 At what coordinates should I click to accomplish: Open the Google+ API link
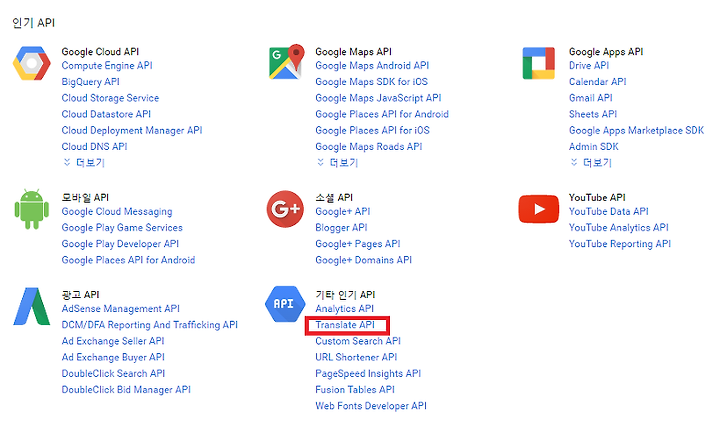(x=343, y=212)
